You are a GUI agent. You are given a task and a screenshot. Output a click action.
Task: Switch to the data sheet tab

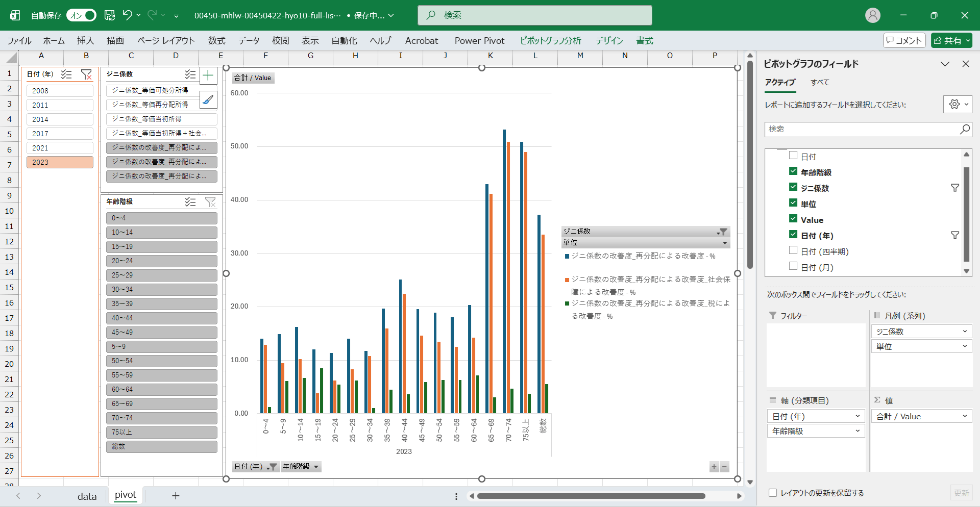pos(87,496)
